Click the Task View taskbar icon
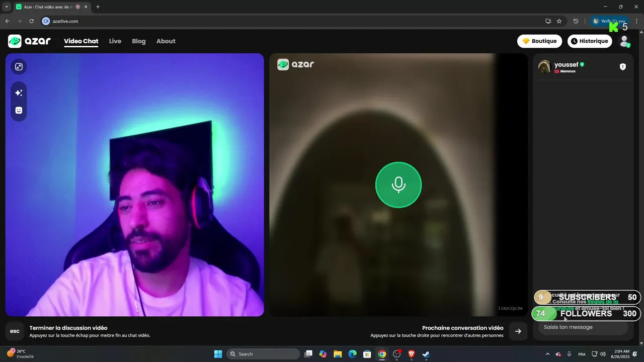 coord(308,354)
